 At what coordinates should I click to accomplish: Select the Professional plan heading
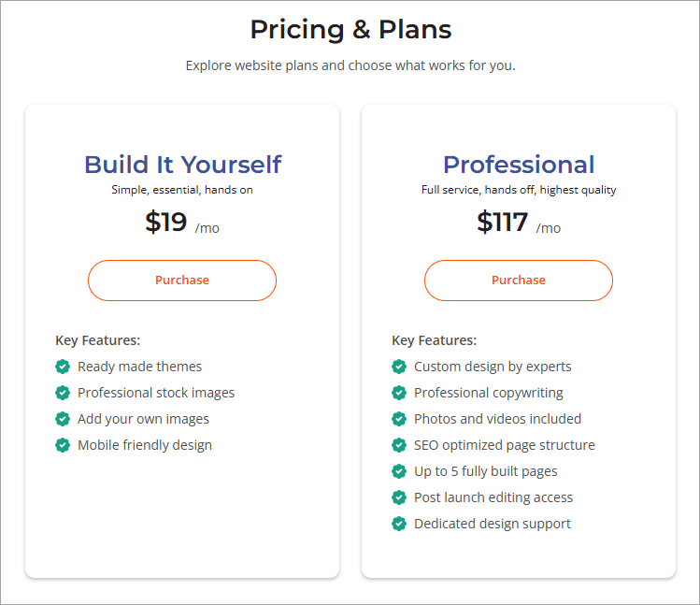click(519, 165)
